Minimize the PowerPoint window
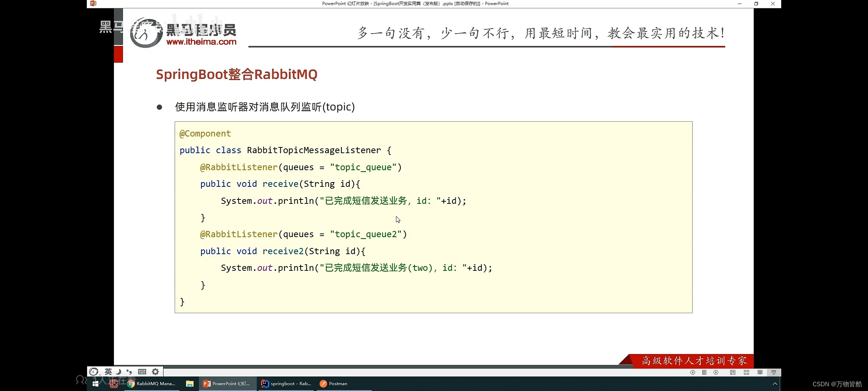 [x=739, y=4]
